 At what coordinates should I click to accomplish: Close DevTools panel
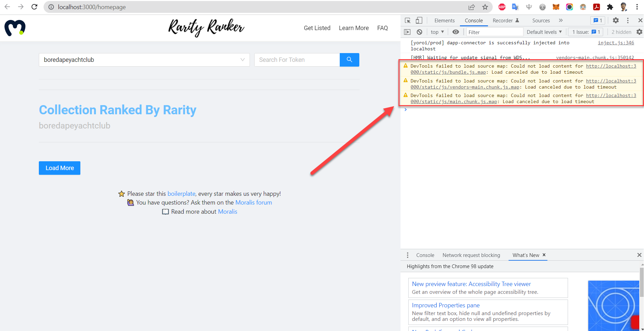click(640, 20)
